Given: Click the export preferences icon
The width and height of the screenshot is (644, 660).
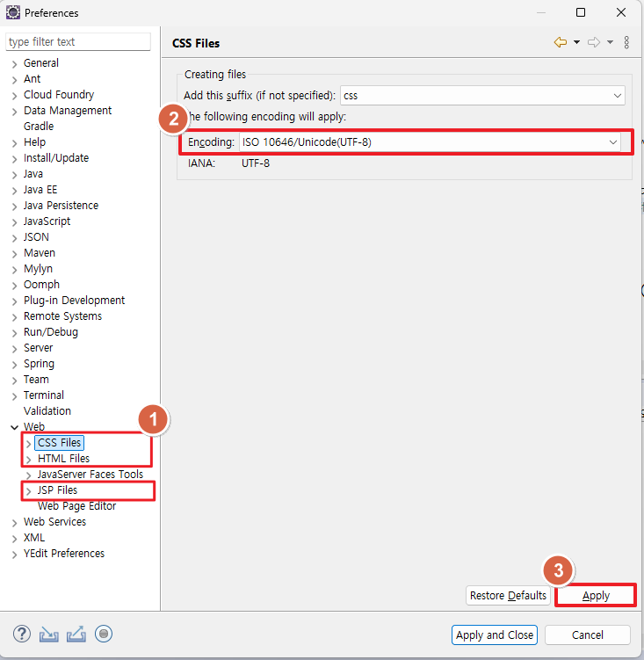Looking at the screenshot, I should (76, 634).
